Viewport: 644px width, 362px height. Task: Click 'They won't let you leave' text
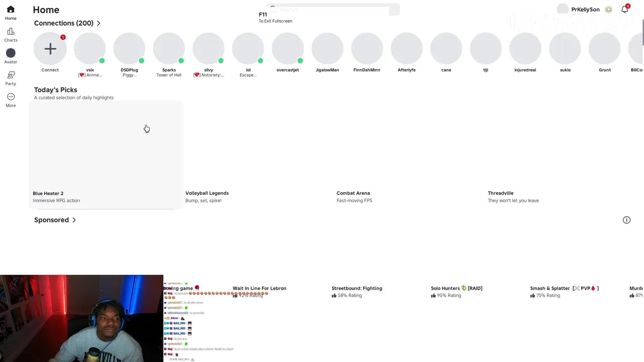(x=513, y=201)
